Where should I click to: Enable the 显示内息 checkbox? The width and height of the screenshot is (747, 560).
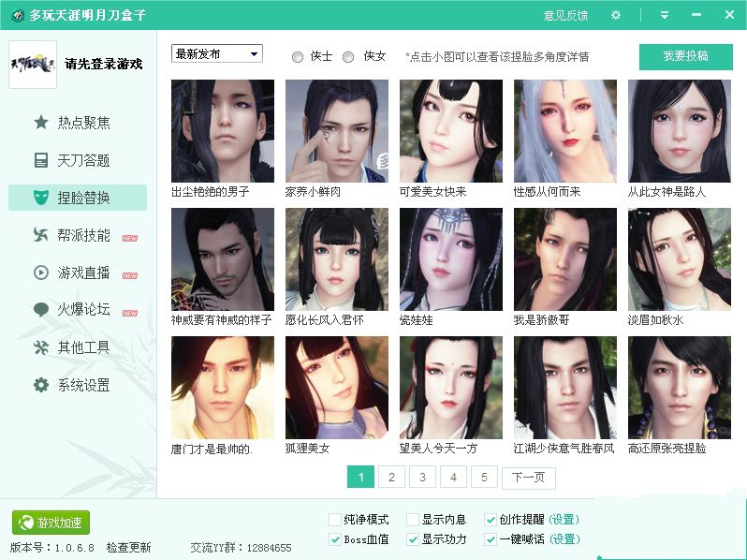click(x=413, y=519)
